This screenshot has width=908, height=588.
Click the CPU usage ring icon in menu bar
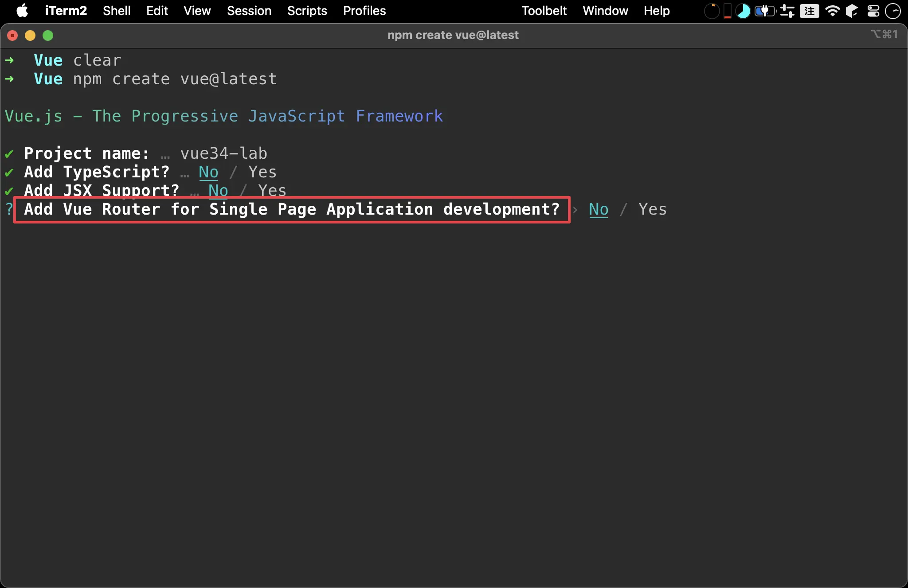click(712, 11)
